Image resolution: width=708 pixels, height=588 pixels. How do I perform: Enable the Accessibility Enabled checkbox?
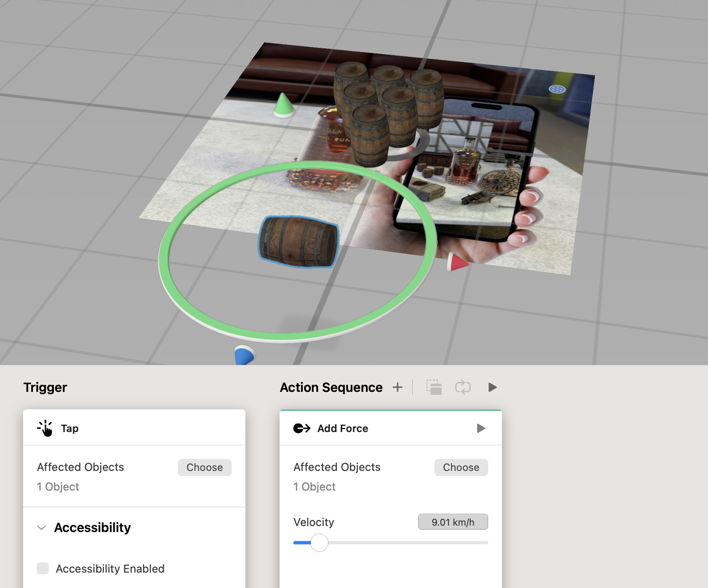tap(43, 568)
